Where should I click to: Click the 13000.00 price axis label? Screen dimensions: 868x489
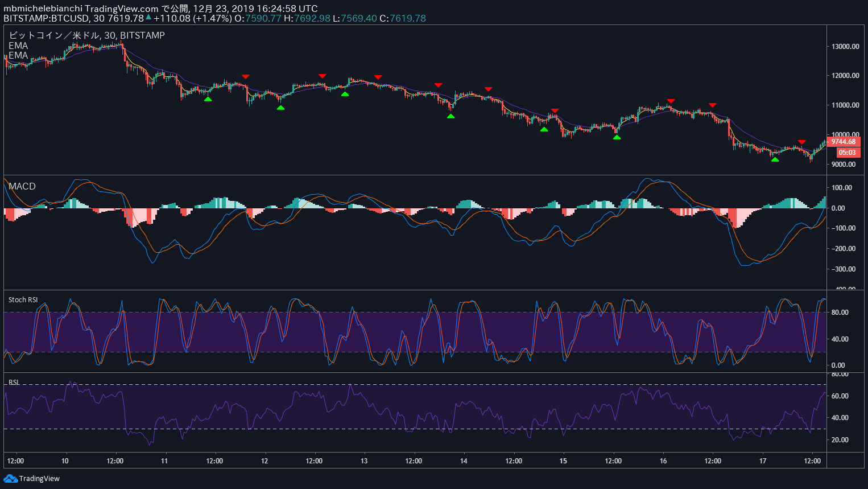click(845, 47)
